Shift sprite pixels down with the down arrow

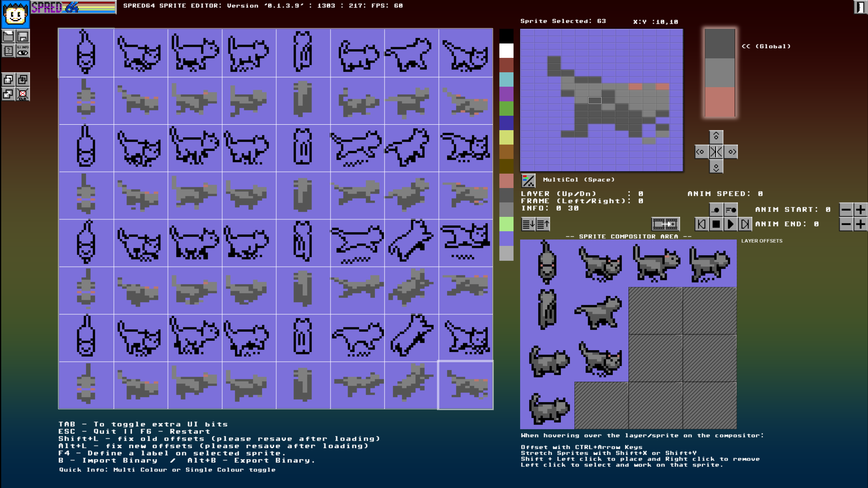[716, 166]
